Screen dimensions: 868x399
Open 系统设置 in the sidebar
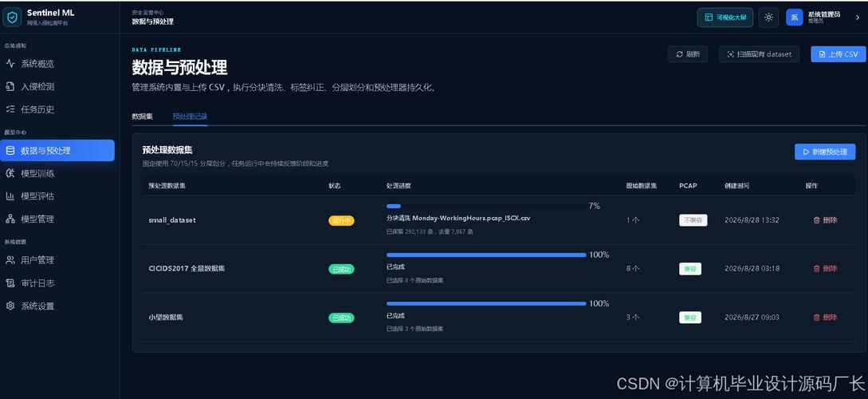[x=57, y=306]
